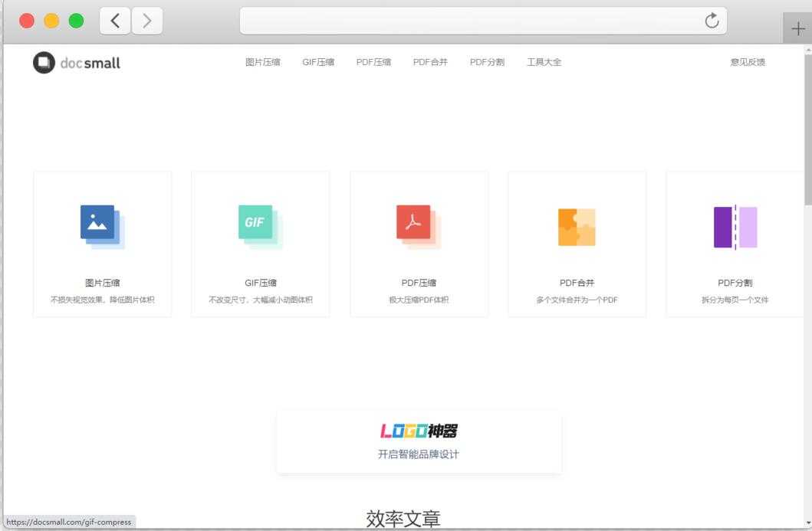Open PDF分割 from the header menu

[487, 62]
